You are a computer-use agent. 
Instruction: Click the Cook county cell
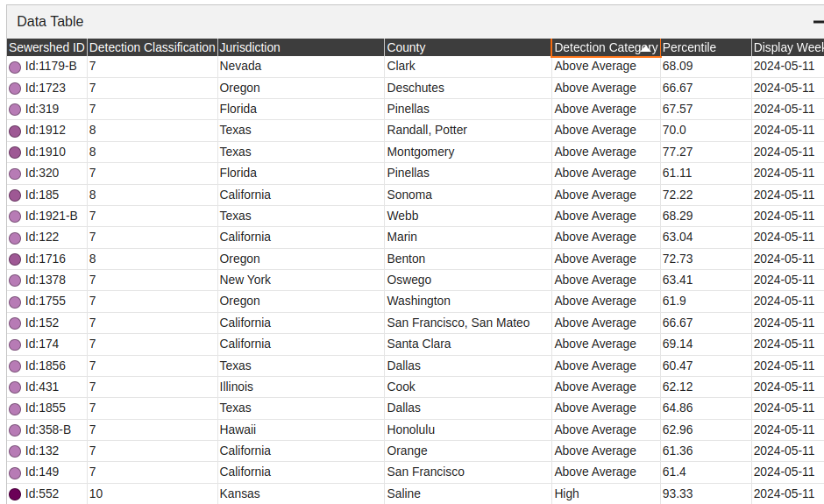468,387
